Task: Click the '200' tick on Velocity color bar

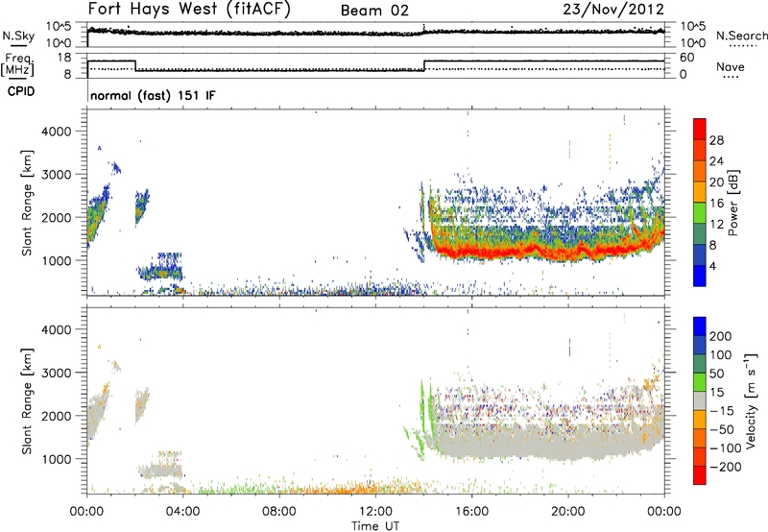Action: click(721, 336)
